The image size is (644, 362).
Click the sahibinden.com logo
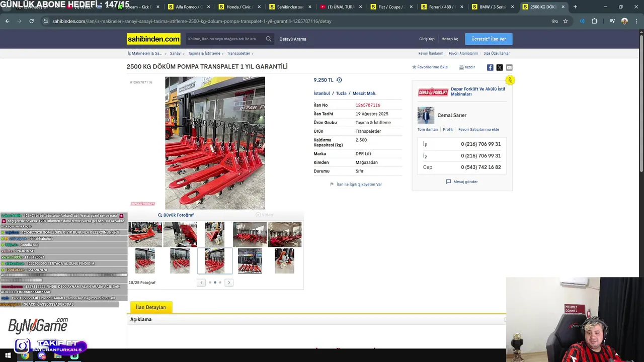point(153,39)
